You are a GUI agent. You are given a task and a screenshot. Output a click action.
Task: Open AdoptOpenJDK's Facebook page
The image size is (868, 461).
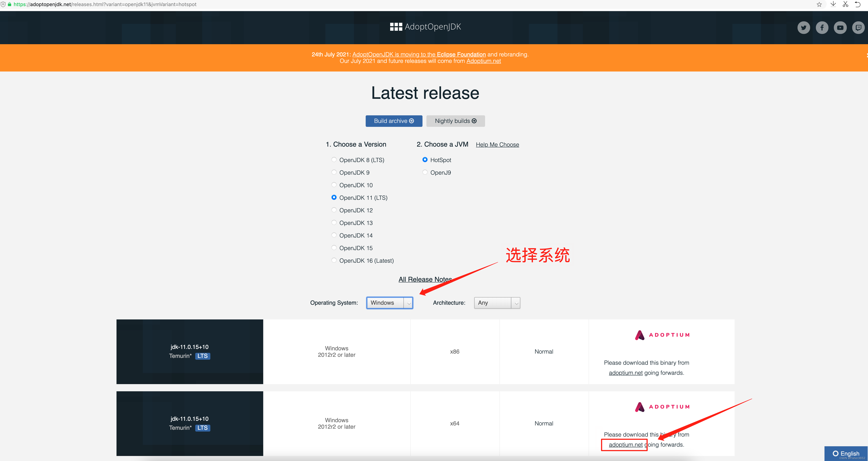pyautogui.click(x=822, y=27)
